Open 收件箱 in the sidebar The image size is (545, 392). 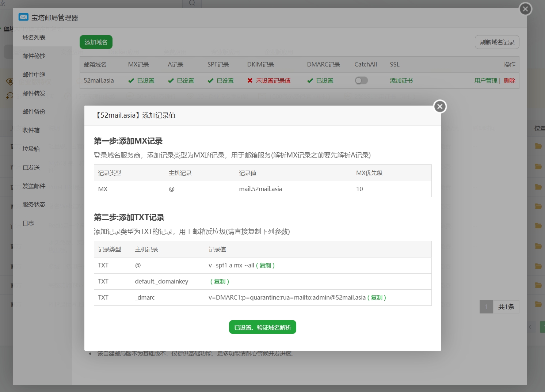pos(33,130)
